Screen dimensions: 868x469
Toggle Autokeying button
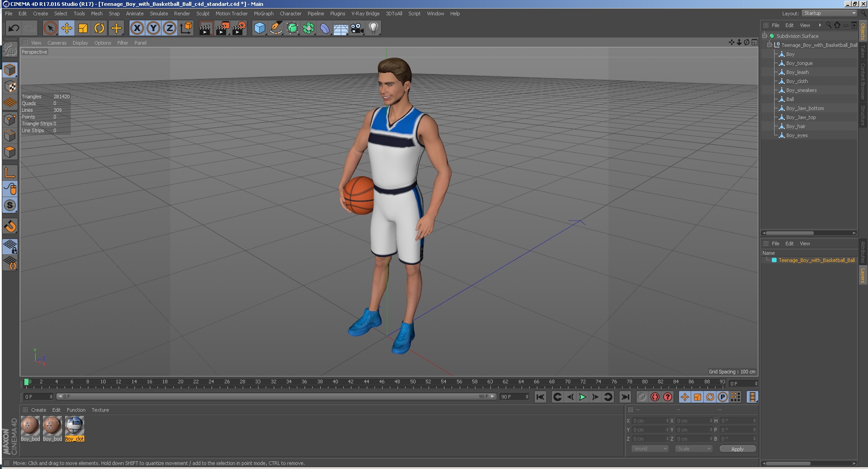[655, 397]
